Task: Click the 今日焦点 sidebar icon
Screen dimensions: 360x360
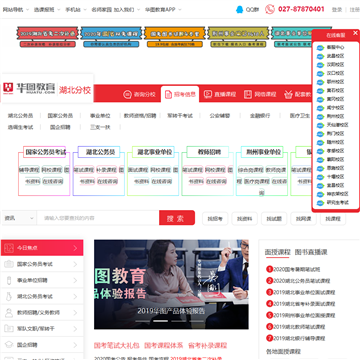Action: click(x=9, y=248)
